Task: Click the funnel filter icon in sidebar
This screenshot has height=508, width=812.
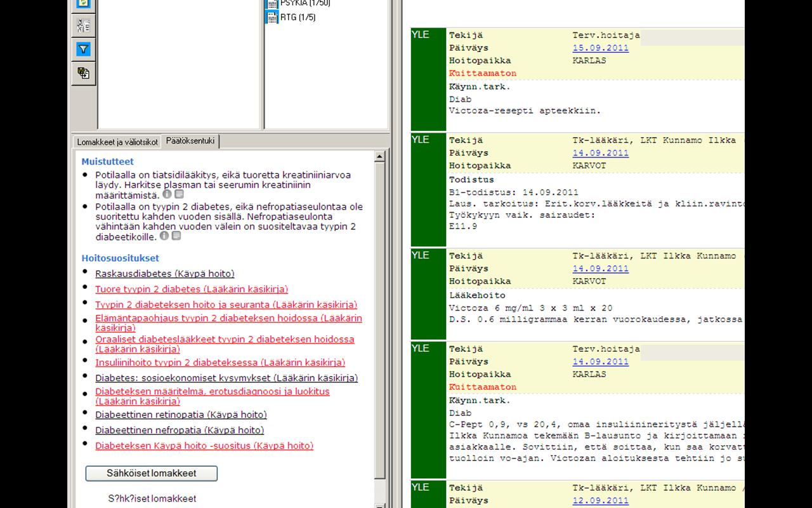Action: pyautogui.click(x=83, y=49)
